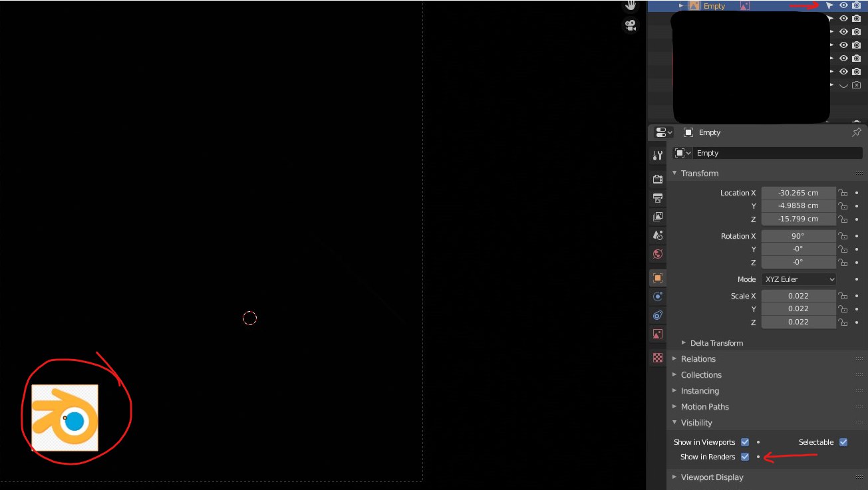This screenshot has height=490, width=868.
Task: Toggle the pin icon in the properties header
Action: click(x=857, y=132)
